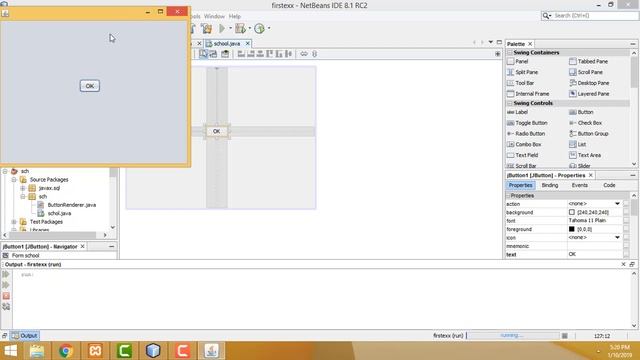Image resolution: width=640 pixels, height=360 pixels.
Task: Click the Profile Project toolbar icon
Action: click(259, 29)
